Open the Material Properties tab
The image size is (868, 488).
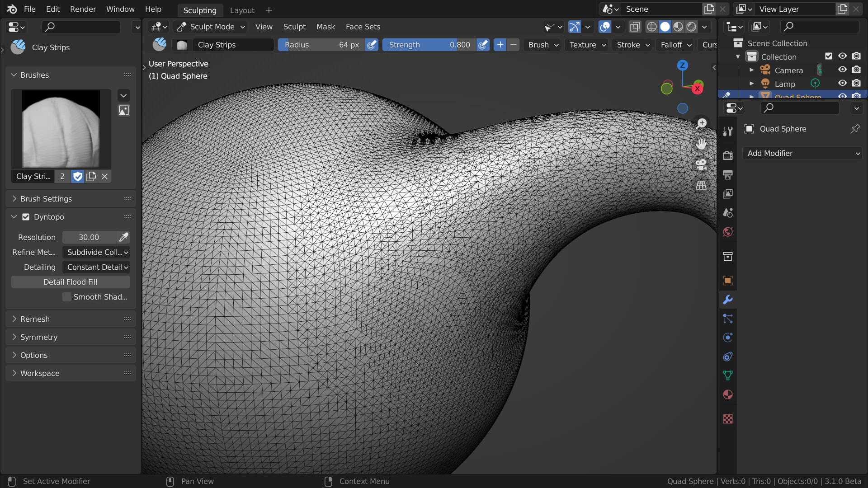tap(728, 394)
